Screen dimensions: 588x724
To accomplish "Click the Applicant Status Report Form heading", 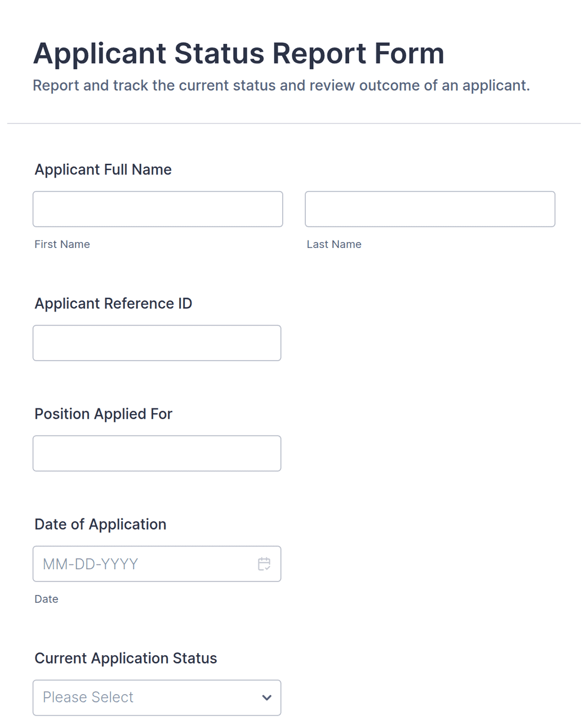I will pyautogui.click(x=239, y=54).
